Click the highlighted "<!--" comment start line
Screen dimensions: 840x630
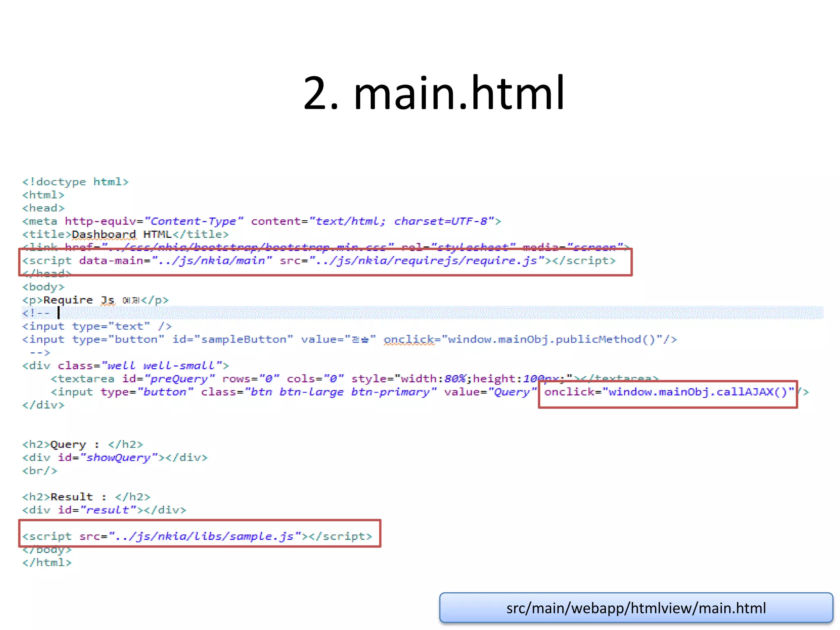tap(422, 313)
